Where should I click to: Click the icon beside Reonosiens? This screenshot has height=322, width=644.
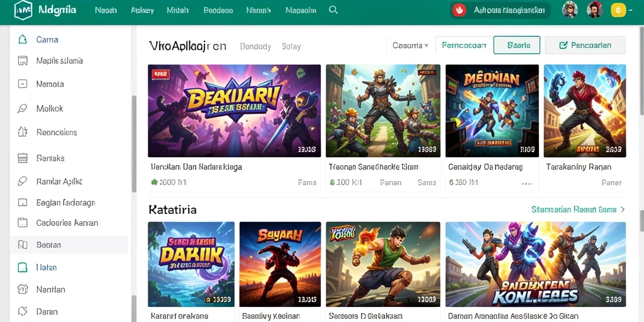[x=23, y=132]
